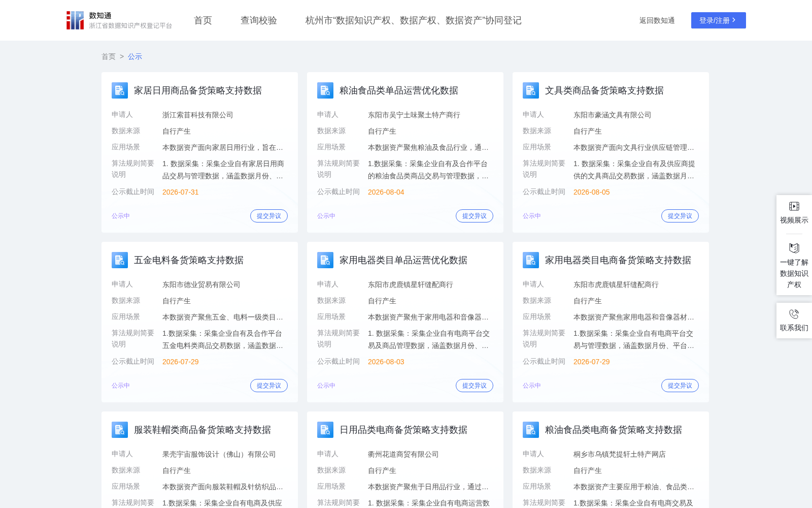
Task: Open title 五金电料备货策略支持数据
Action: tap(189, 260)
